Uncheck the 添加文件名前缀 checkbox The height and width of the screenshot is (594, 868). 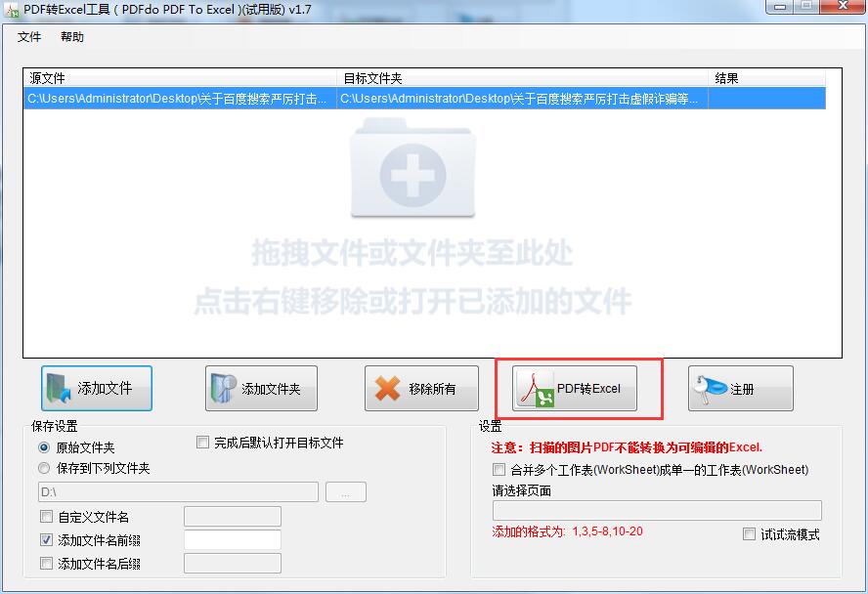(x=47, y=540)
